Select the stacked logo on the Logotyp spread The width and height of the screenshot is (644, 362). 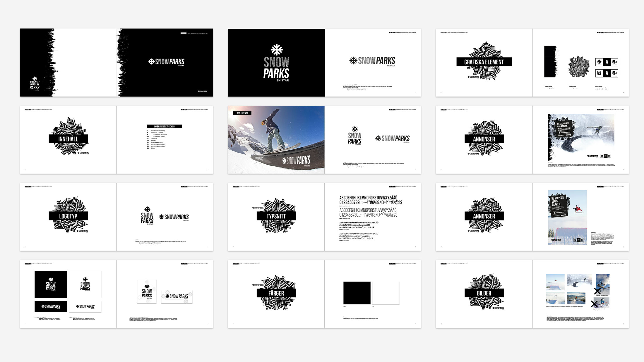pos(147,216)
